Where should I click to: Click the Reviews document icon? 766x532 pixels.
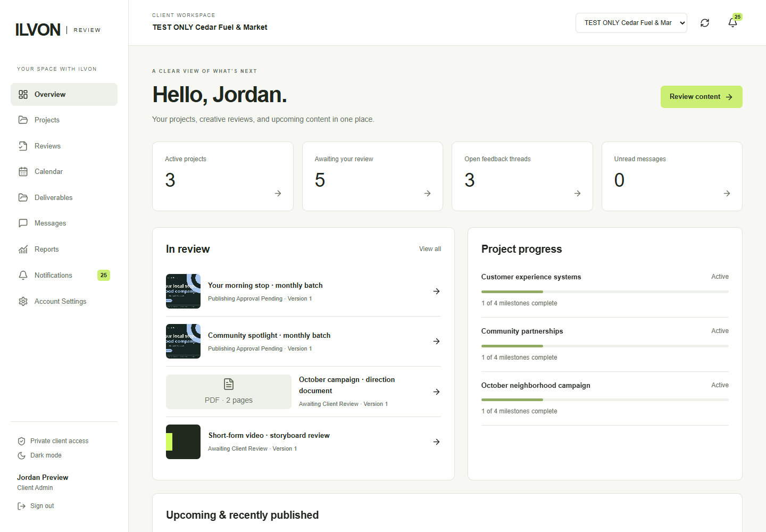(23, 146)
